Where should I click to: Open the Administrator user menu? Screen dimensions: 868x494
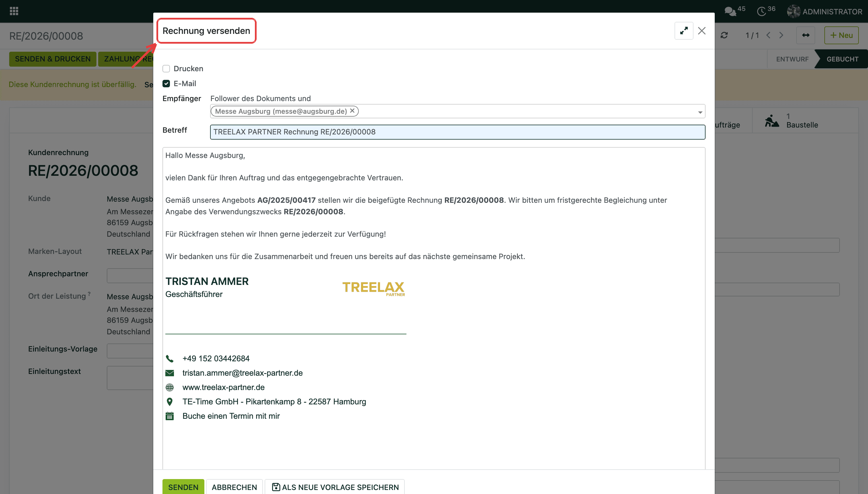point(825,11)
